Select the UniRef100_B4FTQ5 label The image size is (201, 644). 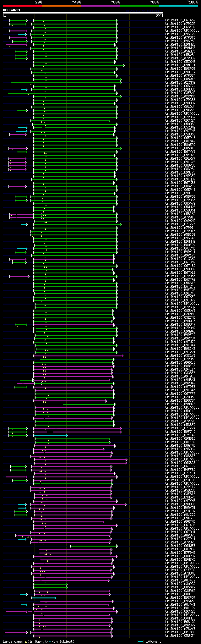tap(180, 290)
